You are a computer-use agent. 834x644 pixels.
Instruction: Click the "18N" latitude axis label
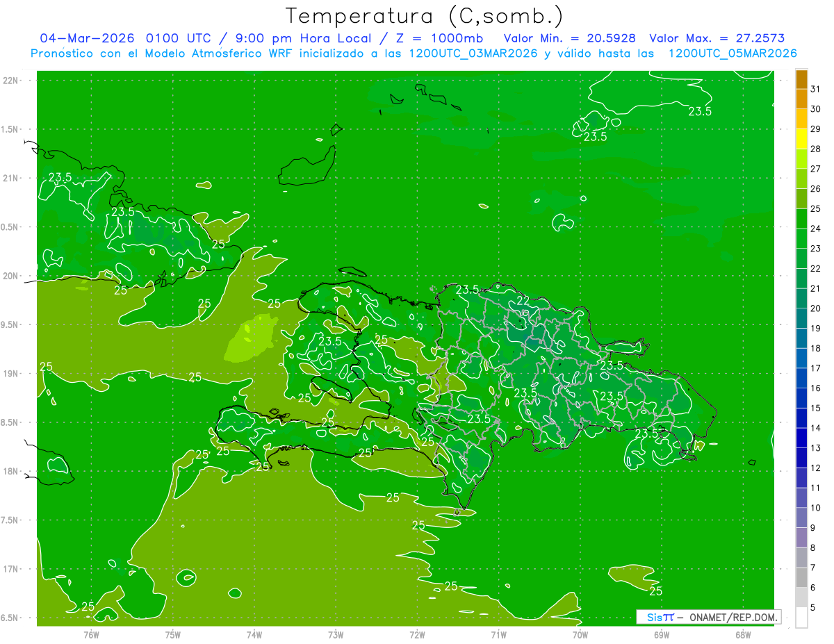11,471
